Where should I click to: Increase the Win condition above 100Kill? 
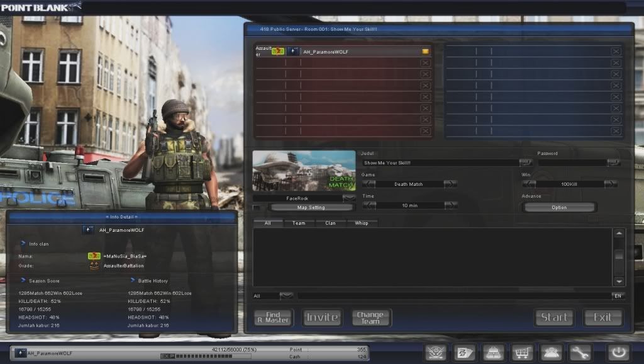pos(610,184)
